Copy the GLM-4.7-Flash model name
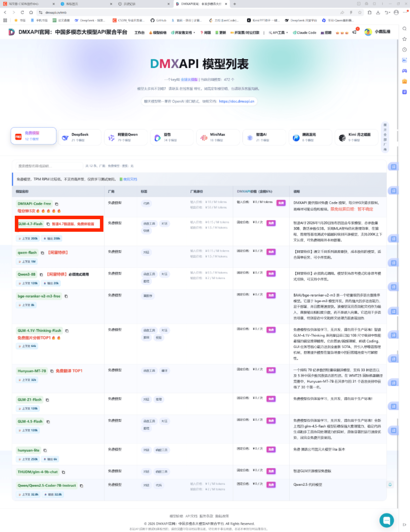 pyautogui.click(x=48, y=224)
